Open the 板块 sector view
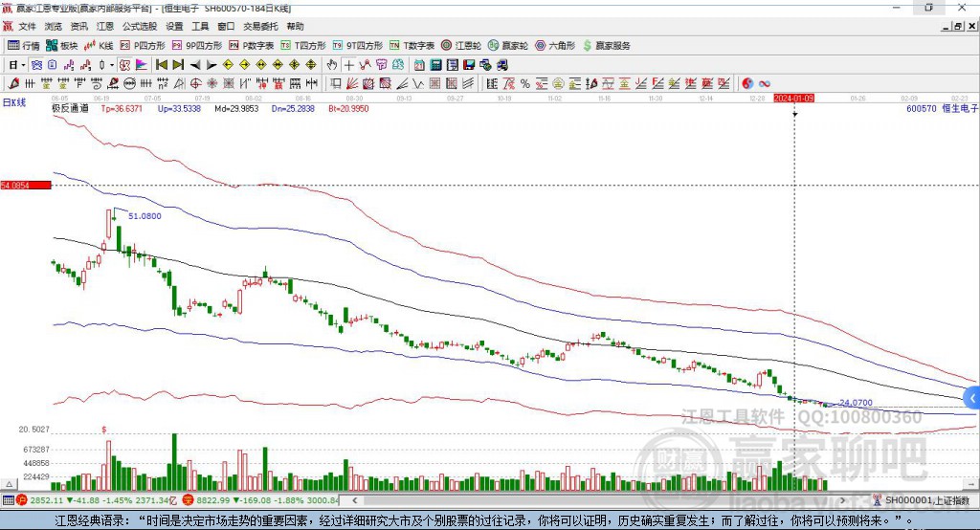 tap(62, 46)
